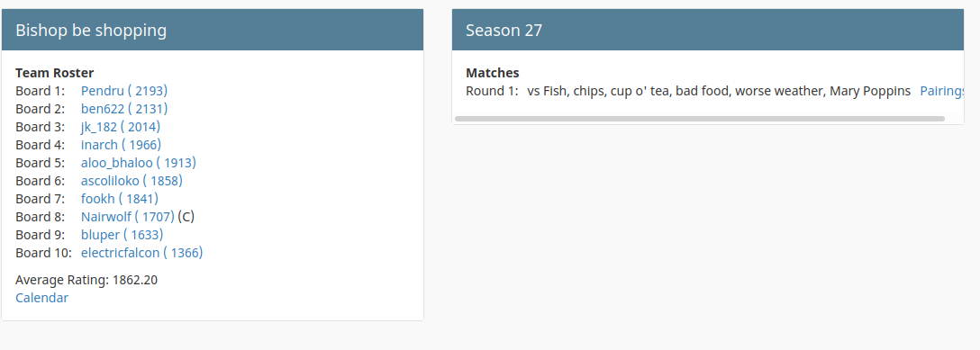Click the Average Rating text
This screenshot has width=980, height=350.
click(86, 280)
